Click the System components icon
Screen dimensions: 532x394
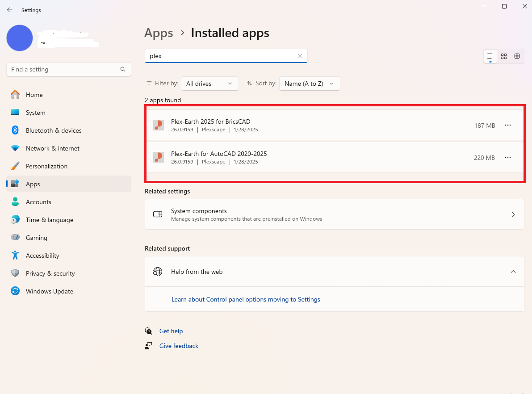[157, 214]
